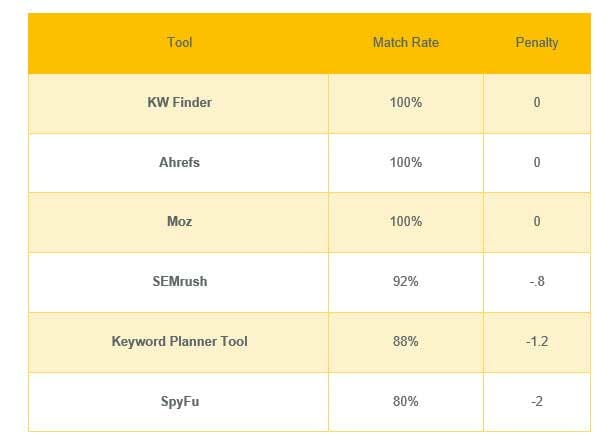
Task: Select the -2 penalty value
Action: point(537,401)
